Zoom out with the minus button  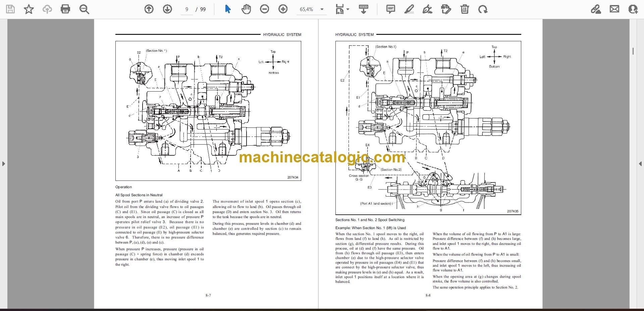click(x=265, y=9)
